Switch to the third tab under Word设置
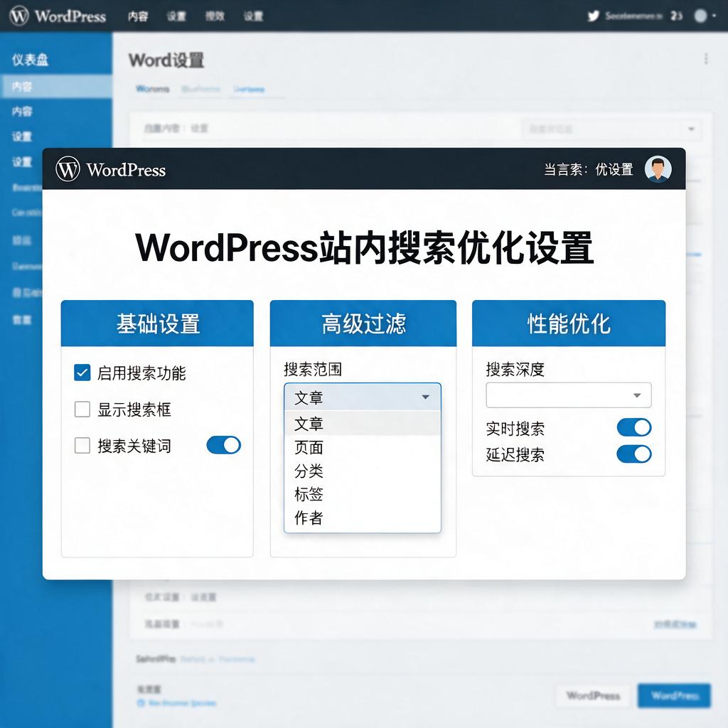The width and height of the screenshot is (728, 728). (249, 89)
